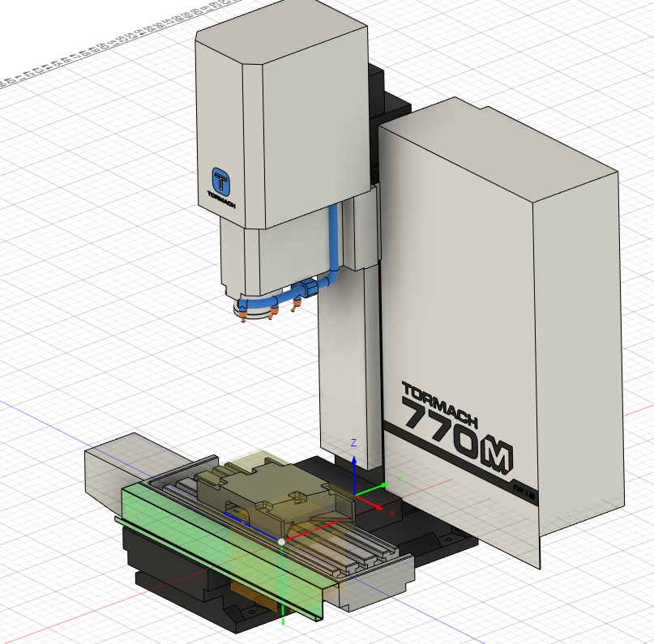Click the green Y label beside the triad
This screenshot has height=644, width=654.
pyautogui.click(x=400, y=480)
